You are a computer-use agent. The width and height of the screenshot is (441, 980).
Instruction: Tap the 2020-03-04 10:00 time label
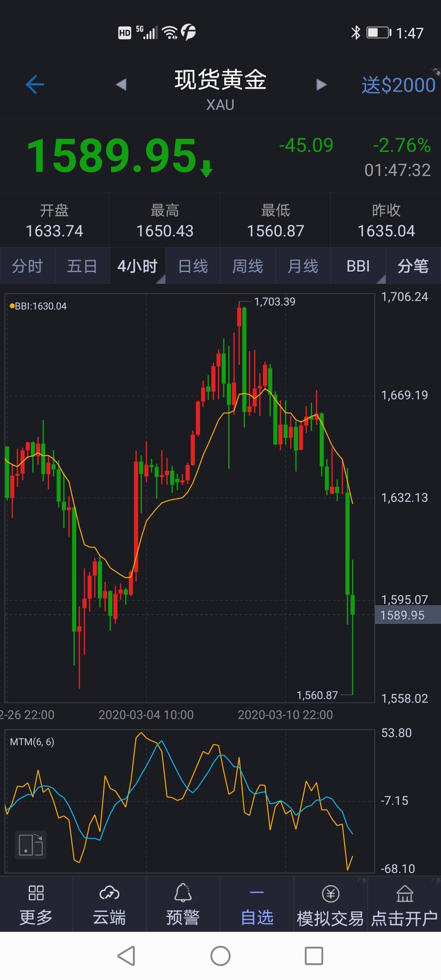tap(146, 715)
